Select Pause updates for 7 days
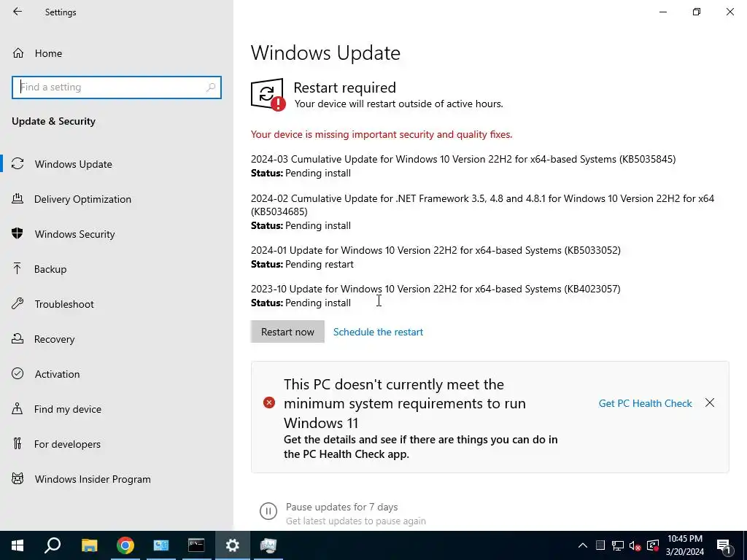Screen dimensions: 747x560 341,507
